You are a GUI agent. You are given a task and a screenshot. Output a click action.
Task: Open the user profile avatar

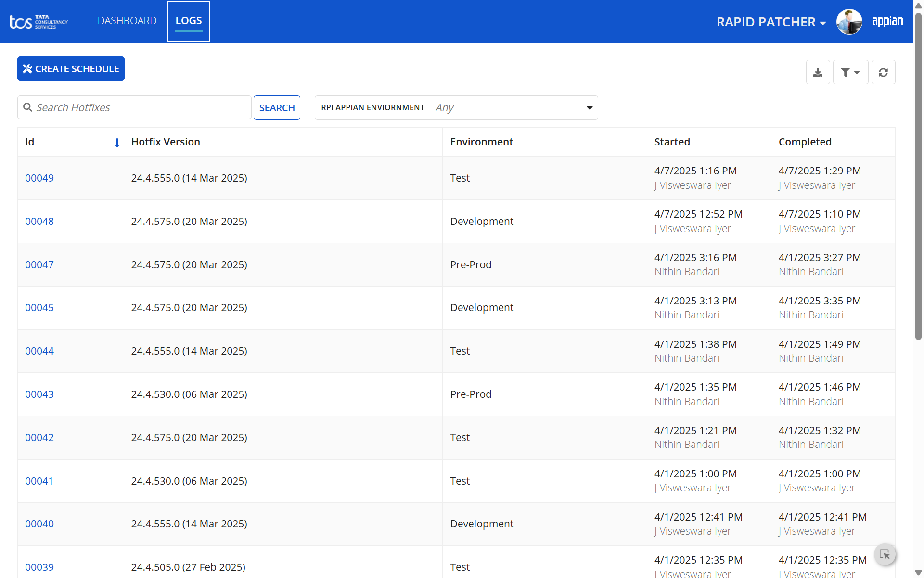click(849, 22)
